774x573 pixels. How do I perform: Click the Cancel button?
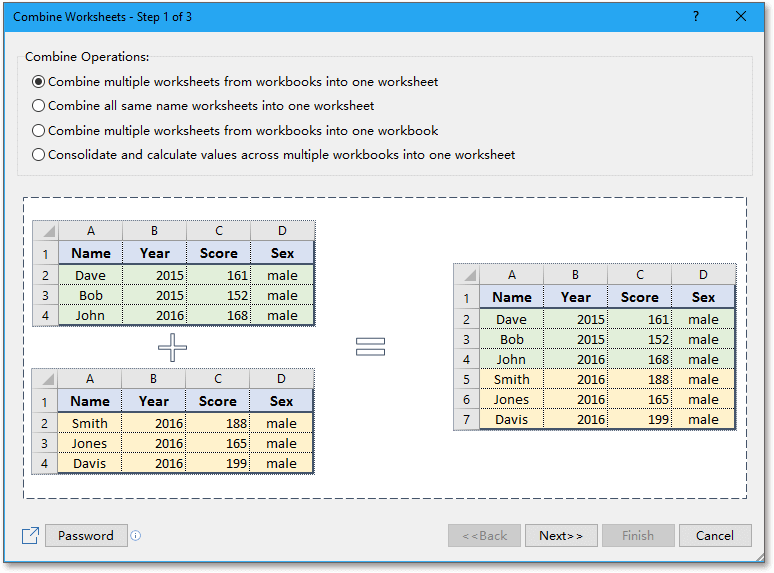point(714,536)
